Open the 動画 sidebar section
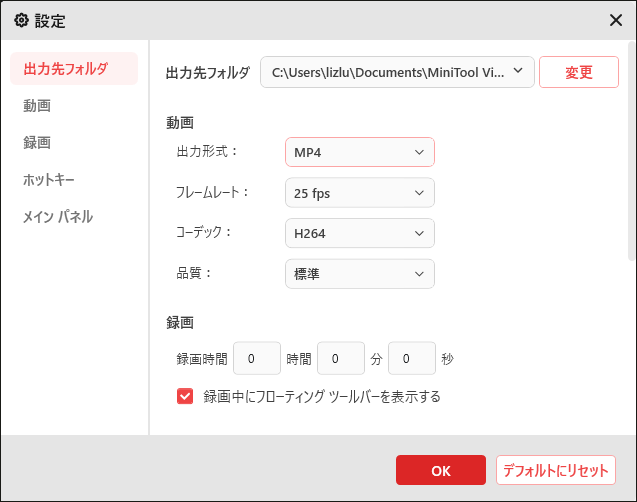This screenshot has height=502, width=637. click(37, 106)
